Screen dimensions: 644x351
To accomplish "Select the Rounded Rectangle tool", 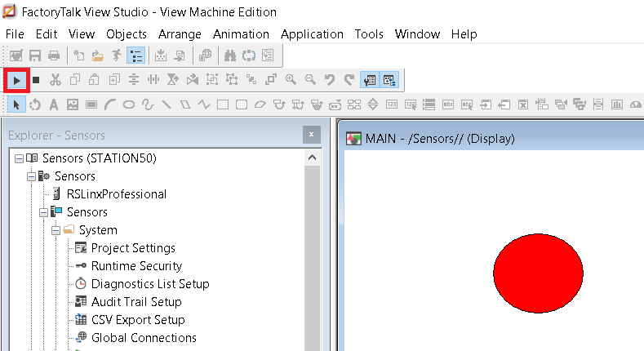I will [242, 105].
